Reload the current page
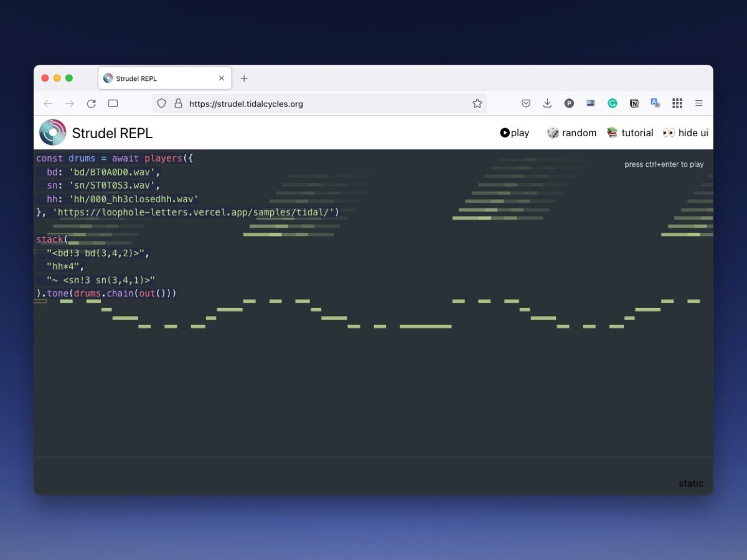Viewport: 747px width, 560px height. tap(92, 104)
